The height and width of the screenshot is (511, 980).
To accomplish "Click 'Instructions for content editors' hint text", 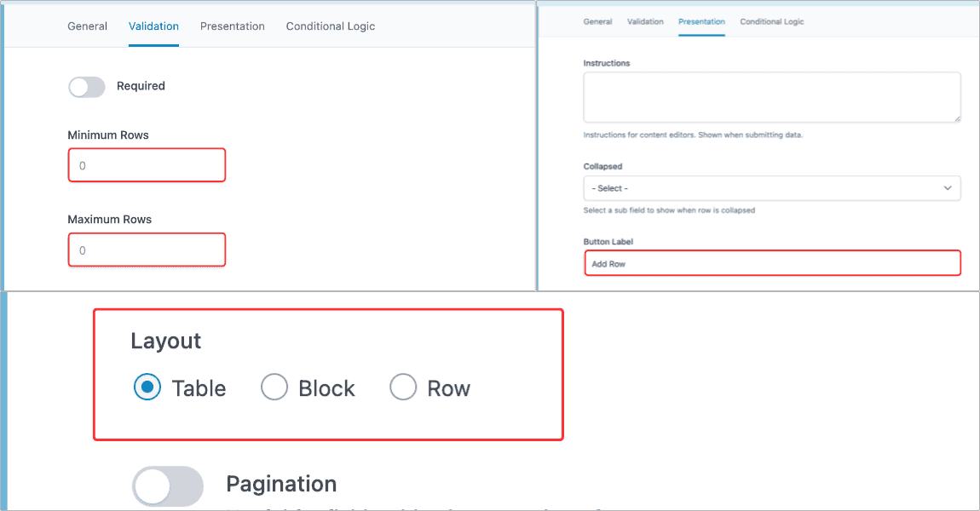I will click(693, 135).
